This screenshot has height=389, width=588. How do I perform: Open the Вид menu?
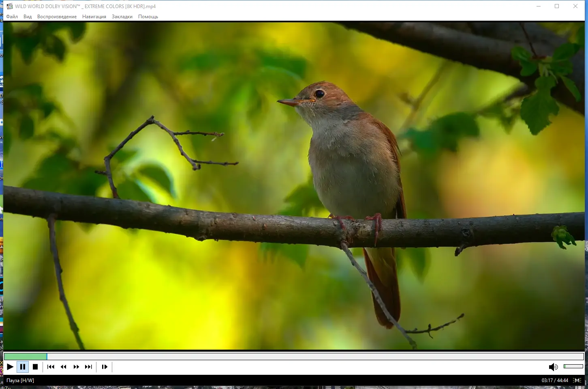27,17
